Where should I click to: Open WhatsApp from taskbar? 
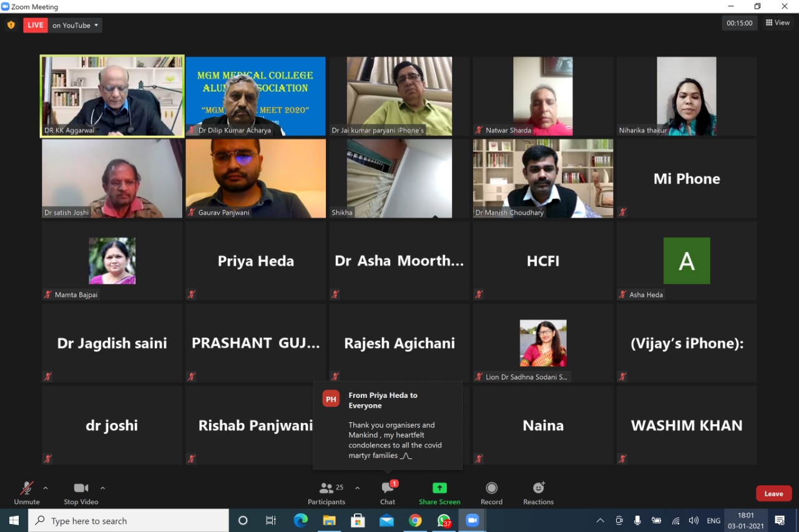click(x=444, y=521)
